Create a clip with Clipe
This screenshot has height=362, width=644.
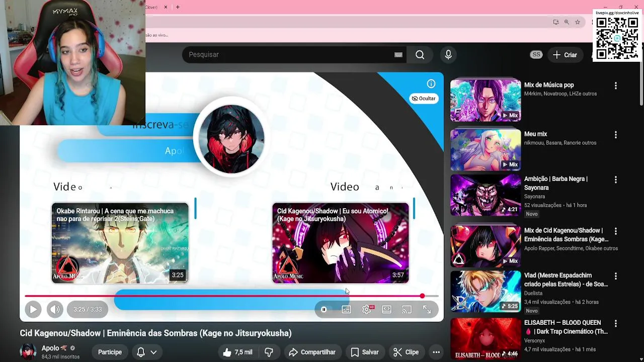406,352
